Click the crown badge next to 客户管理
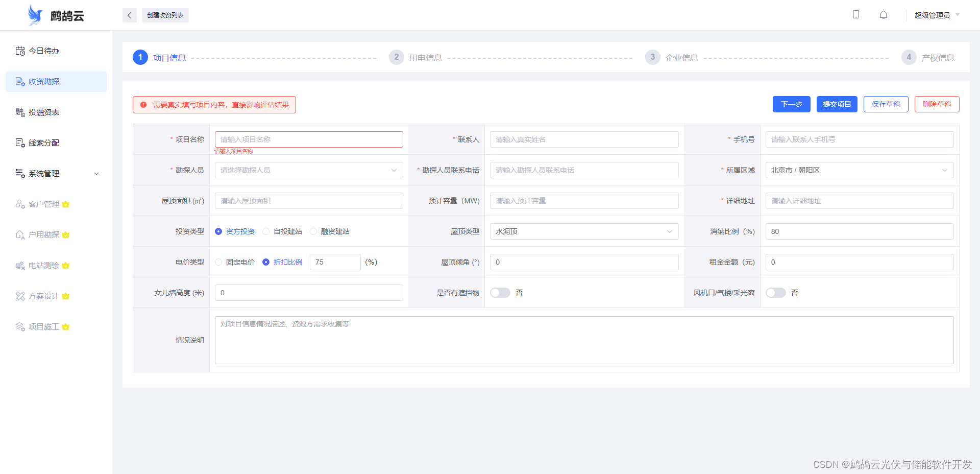This screenshot has height=474, width=980. [65, 204]
